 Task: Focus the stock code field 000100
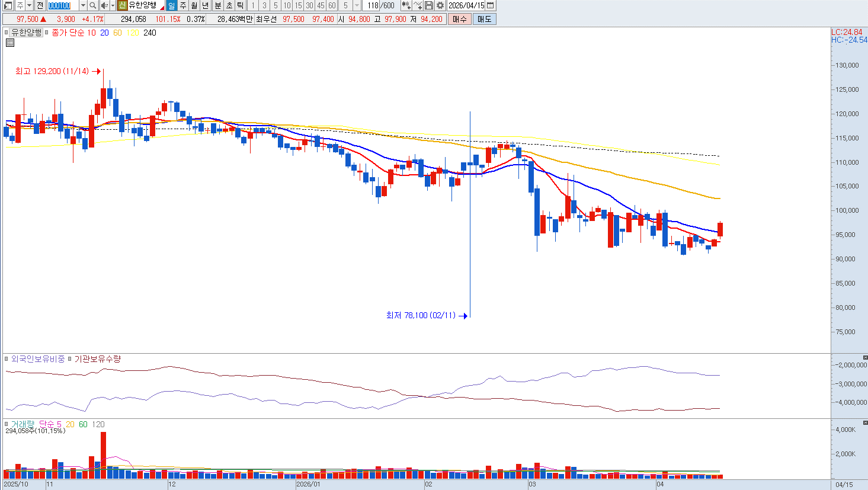(62, 5)
